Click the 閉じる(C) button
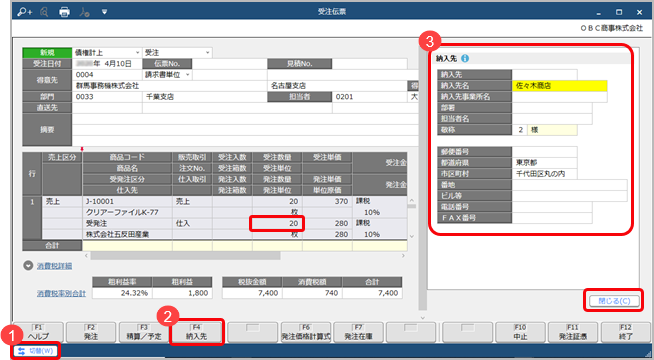This screenshot has width=654, height=360. point(614,301)
